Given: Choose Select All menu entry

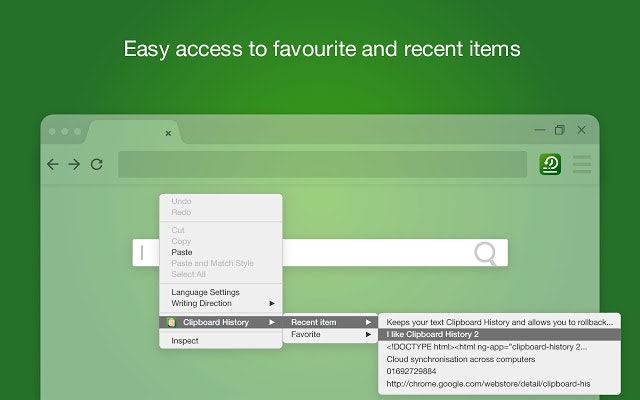Looking at the screenshot, I should (x=188, y=274).
